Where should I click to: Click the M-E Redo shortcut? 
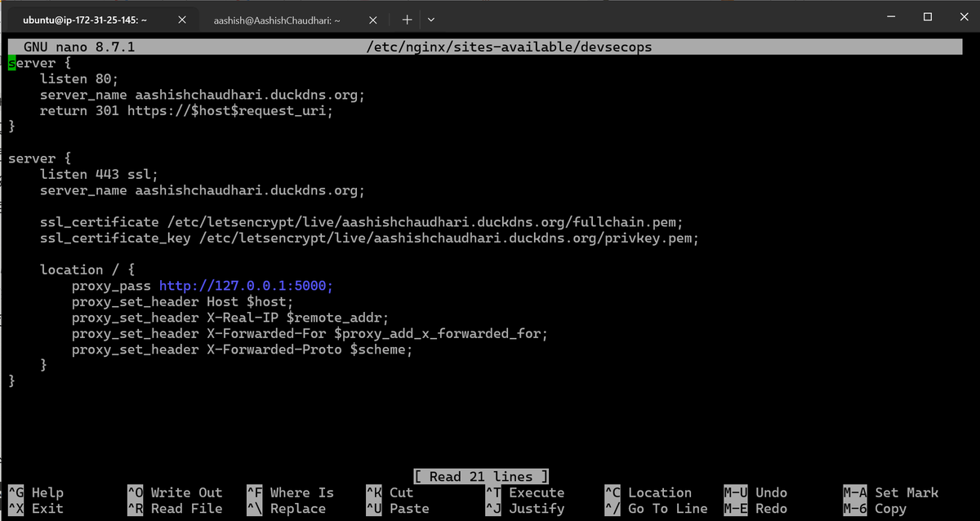[x=756, y=509]
